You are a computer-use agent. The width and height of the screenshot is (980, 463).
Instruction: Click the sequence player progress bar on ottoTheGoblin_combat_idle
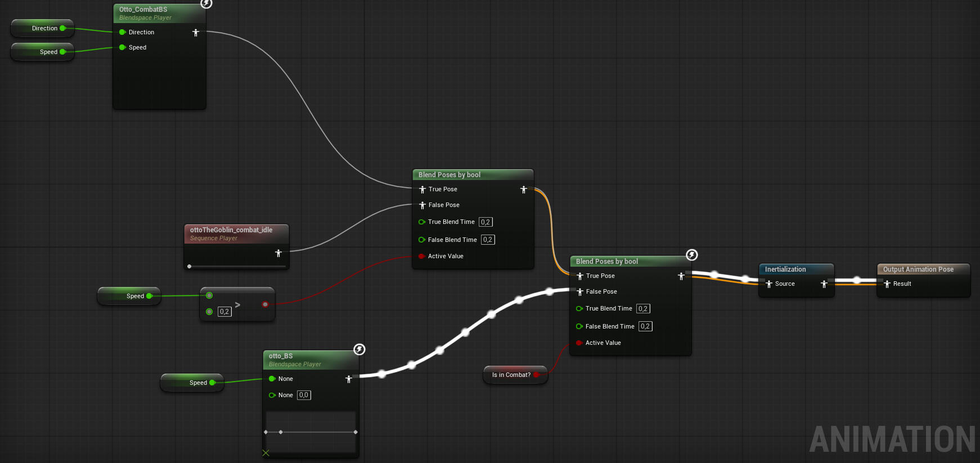coord(236,266)
